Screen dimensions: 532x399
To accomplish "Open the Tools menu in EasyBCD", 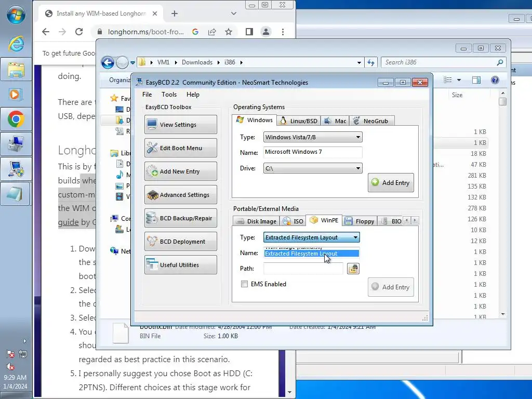I will click(x=169, y=95).
